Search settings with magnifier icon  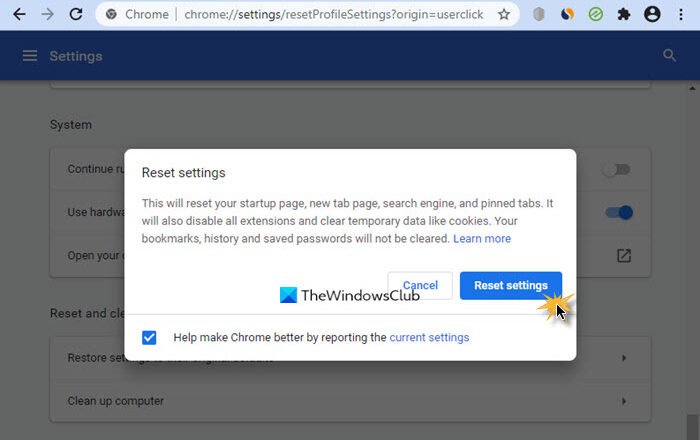[669, 55]
